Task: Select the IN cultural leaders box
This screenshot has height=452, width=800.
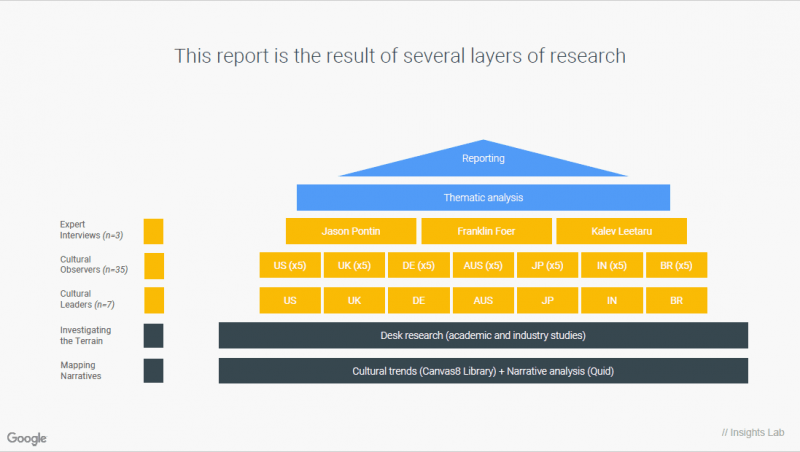Action: tap(612, 300)
